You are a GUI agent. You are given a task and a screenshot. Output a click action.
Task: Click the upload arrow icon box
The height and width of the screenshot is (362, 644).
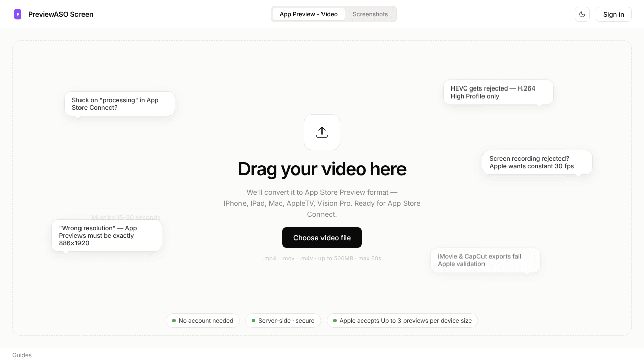(x=322, y=132)
